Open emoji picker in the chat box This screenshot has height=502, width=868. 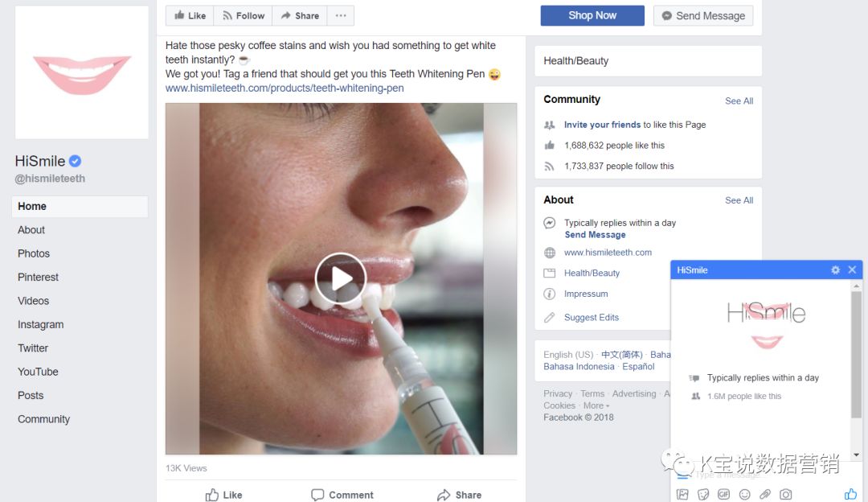(x=744, y=494)
